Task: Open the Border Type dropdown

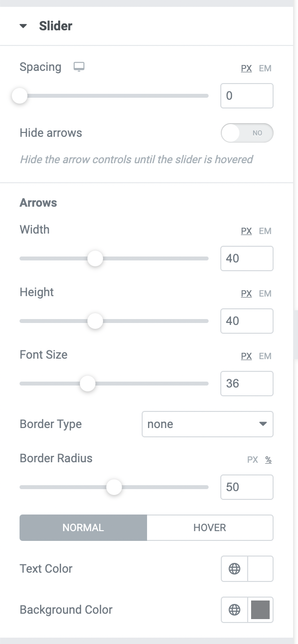Action: 208,424
